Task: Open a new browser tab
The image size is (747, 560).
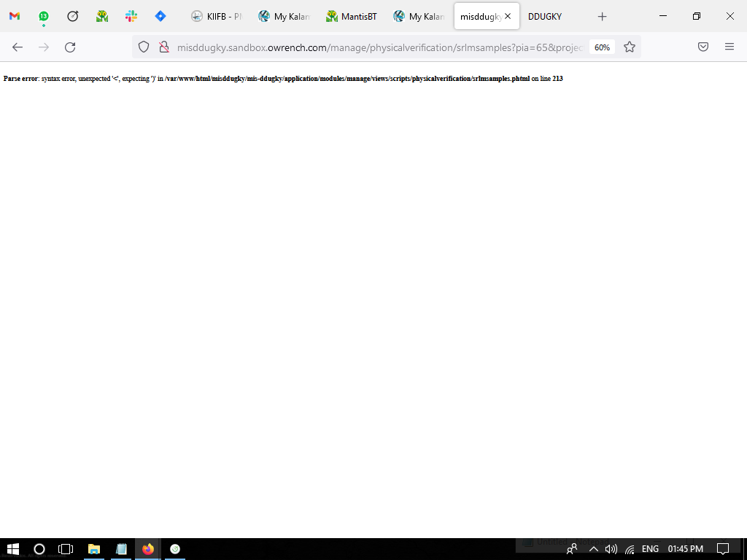Action: point(602,16)
